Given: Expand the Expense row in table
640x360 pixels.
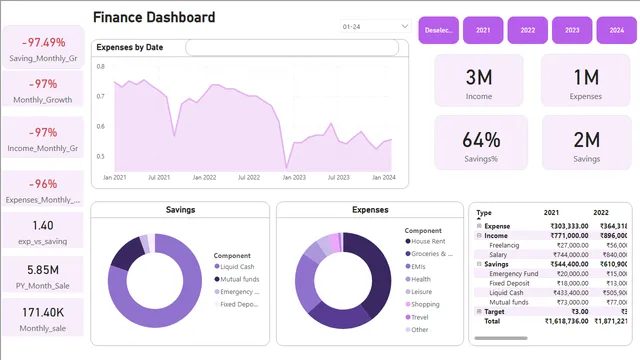Looking at the screenshot, I should (479, 226).
